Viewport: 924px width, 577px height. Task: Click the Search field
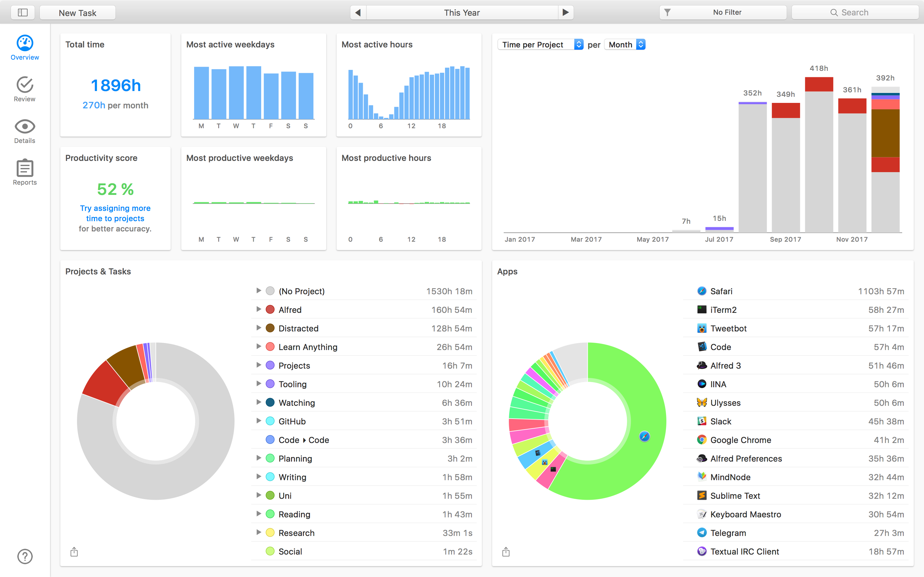(x=854, y=13)
